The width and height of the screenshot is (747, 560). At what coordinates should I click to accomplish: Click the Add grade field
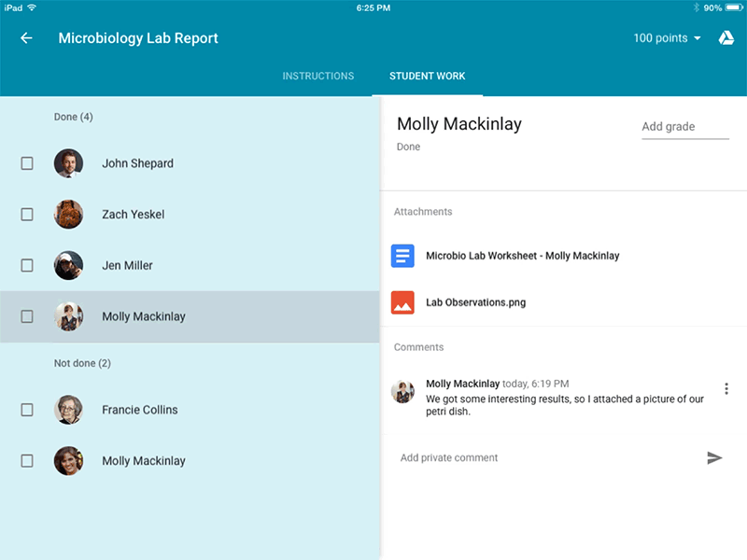pyautogui.click(x=685, y=127)
